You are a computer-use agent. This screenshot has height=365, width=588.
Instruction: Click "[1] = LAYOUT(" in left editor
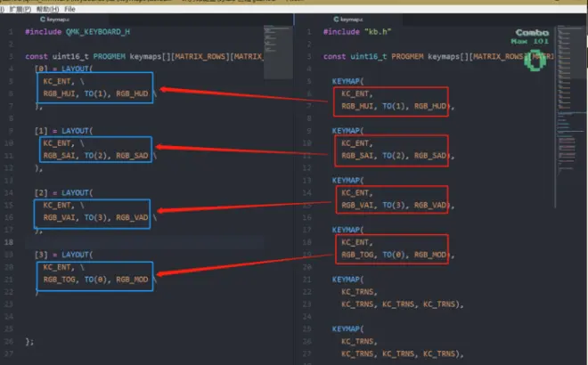63,131
